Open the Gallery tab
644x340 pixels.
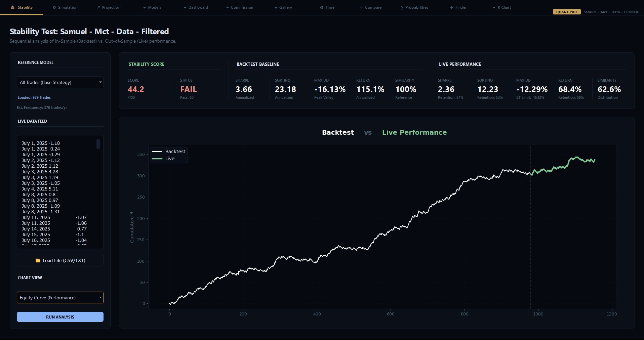click(283, 7)
